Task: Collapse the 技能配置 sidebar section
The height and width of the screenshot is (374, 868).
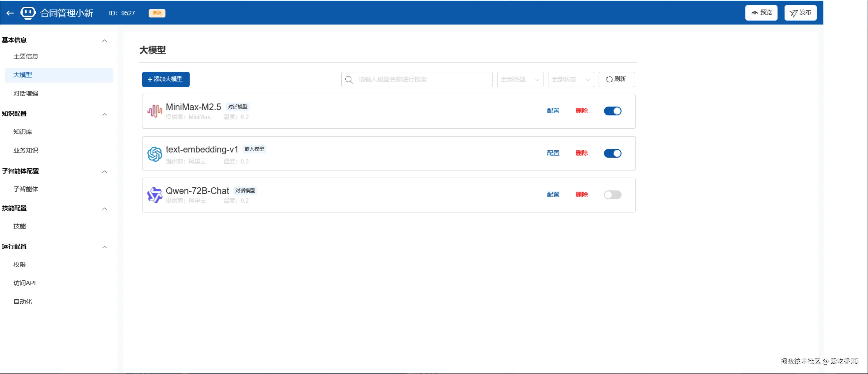Action: 104,209
